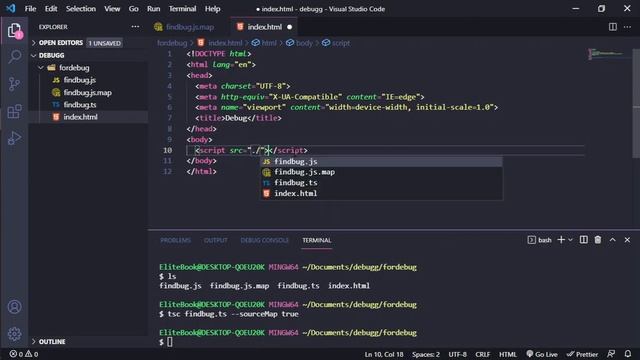Click body in the breadcrumb

pos(304,43)
